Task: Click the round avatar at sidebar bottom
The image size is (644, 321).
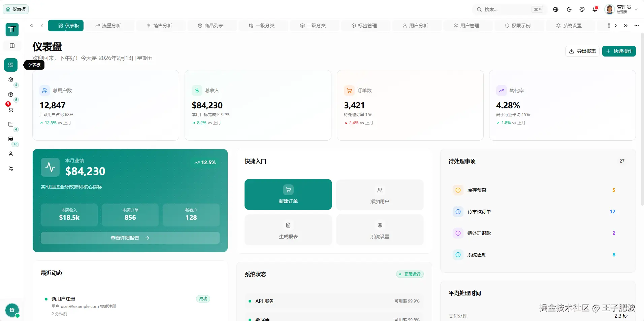Action: click(12, 310)
